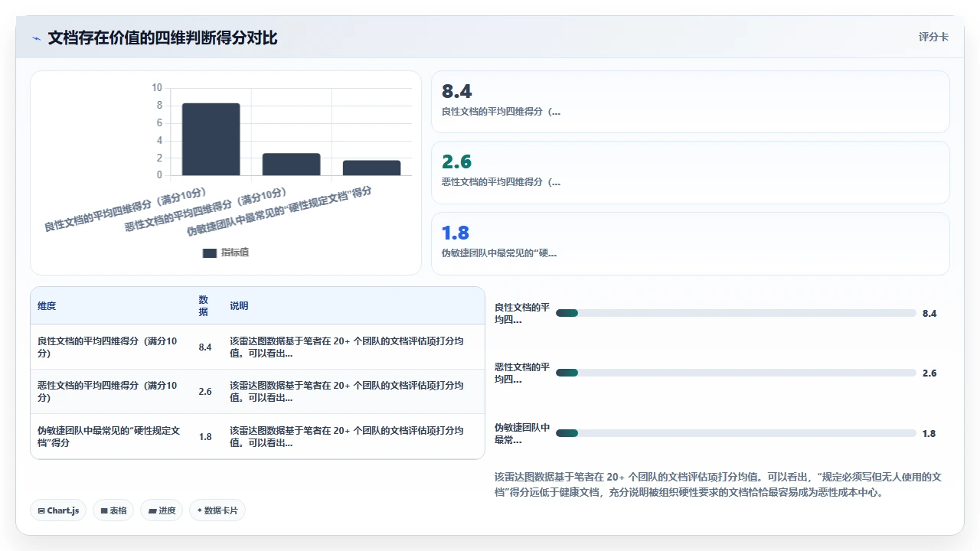Click the progress bar for 良性文档
980x551 pixels.
tap(736, 313)
